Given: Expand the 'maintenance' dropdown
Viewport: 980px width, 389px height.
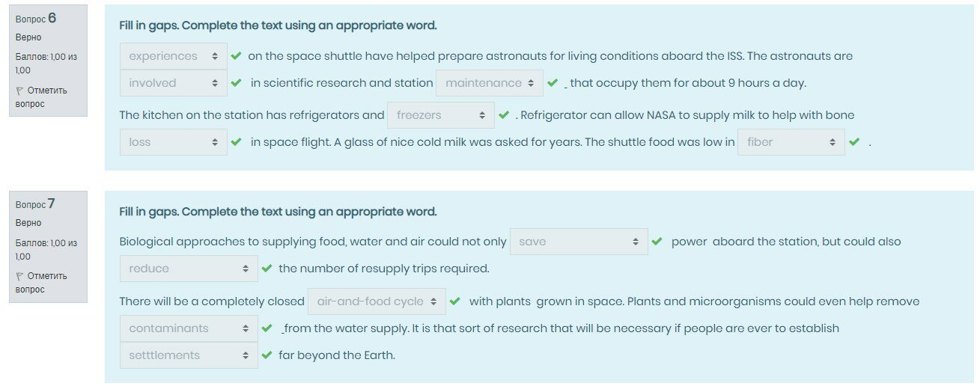Looking at the screenshot, I should click(x=490, y=83).
